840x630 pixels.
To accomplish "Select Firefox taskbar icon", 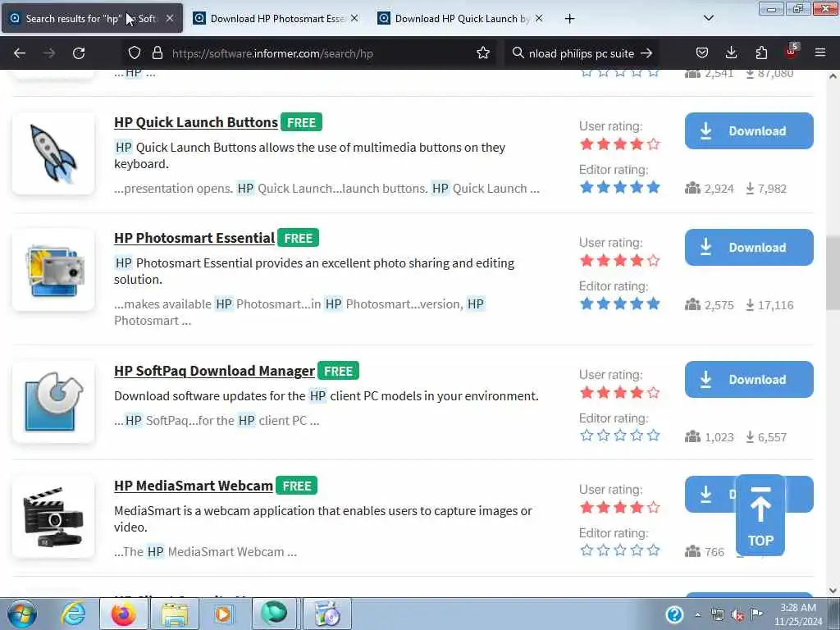I will [x=123, y=614].
